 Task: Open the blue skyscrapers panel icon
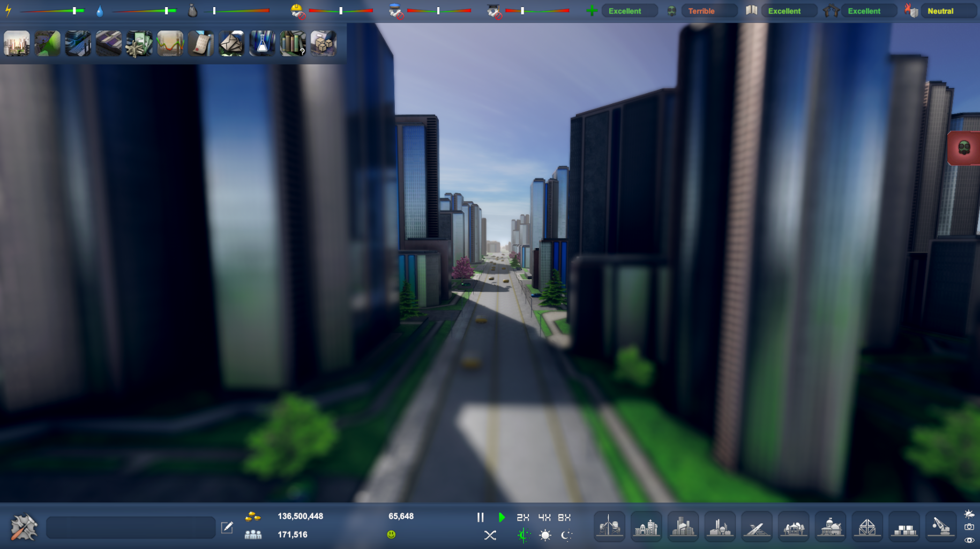(78, 43)
